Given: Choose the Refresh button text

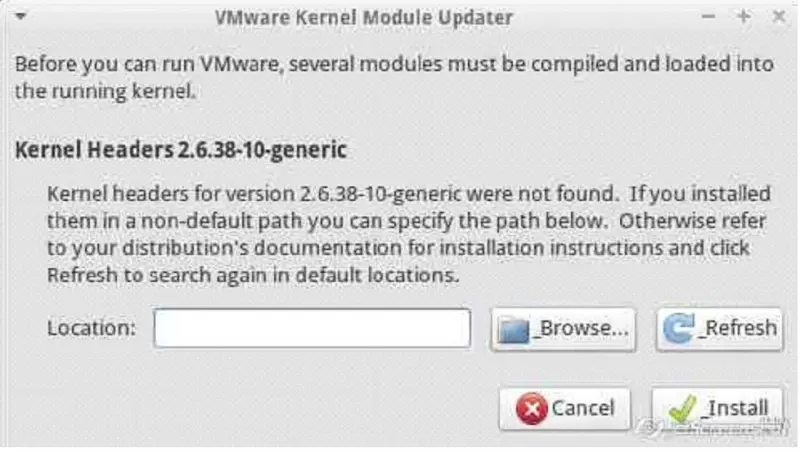Looking at the screenshot, I should pyautogui.click(x=737, y=328).
